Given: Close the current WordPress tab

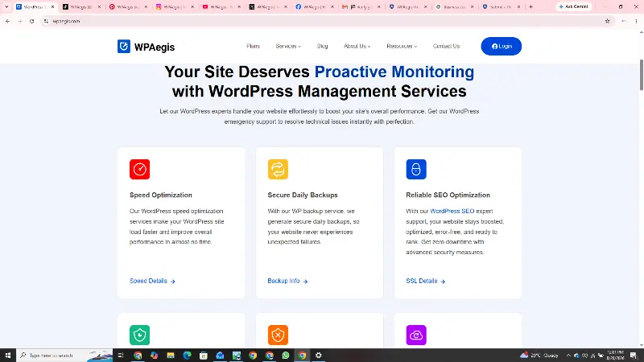Looking at the screenshot, I should point(52,7).
